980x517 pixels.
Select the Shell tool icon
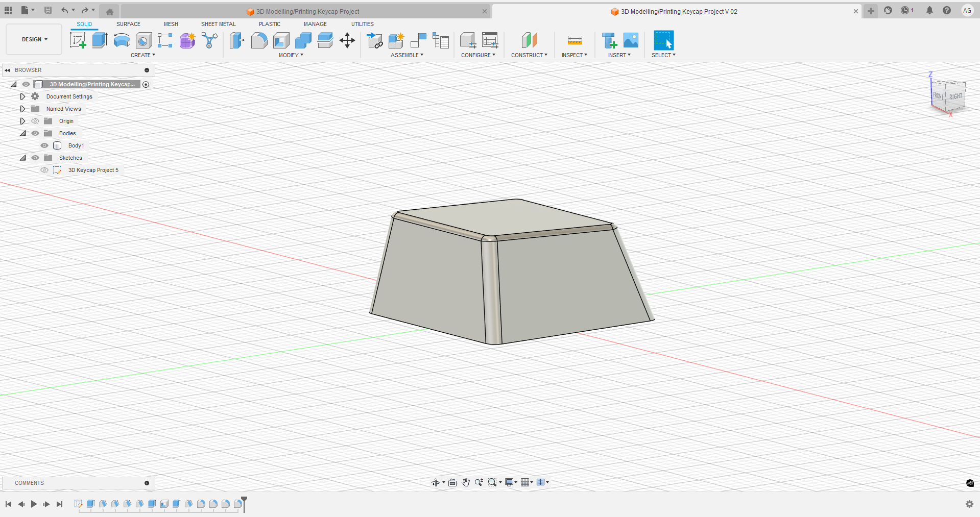tap(281, 40)
